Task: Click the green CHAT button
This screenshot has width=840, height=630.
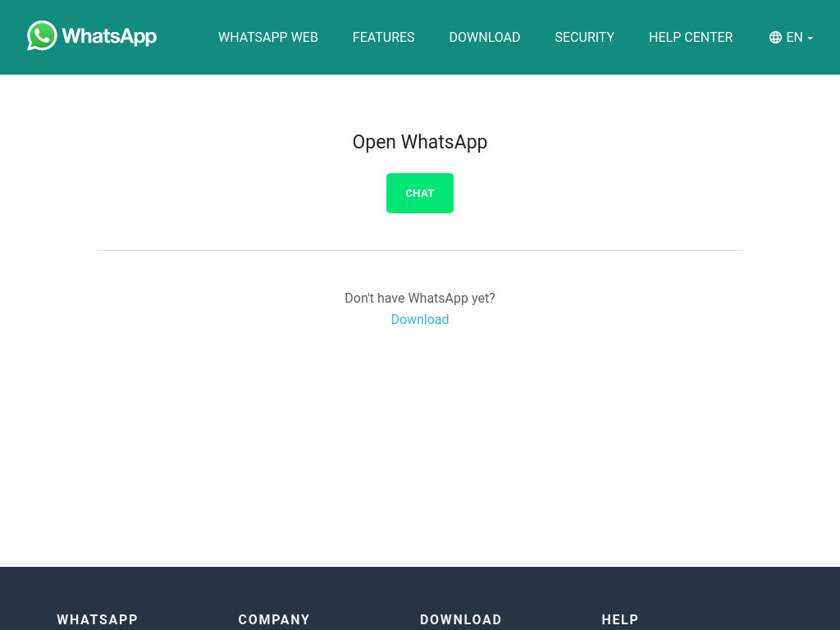Action: (x=420, y=193)
